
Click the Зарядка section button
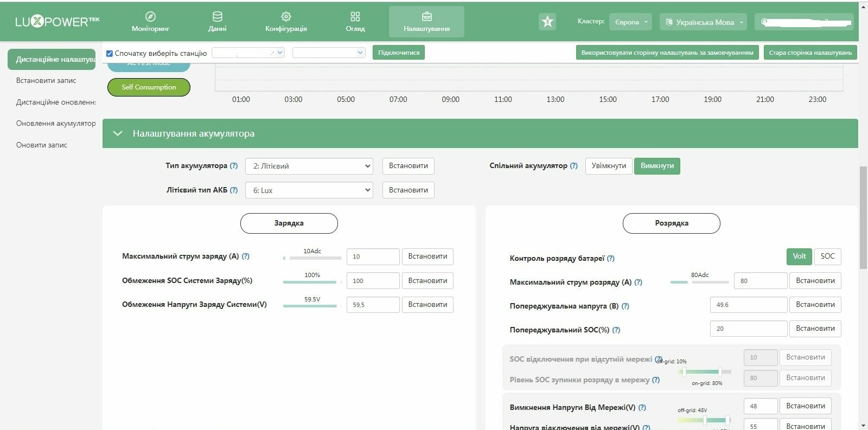(x=289, y=223)
